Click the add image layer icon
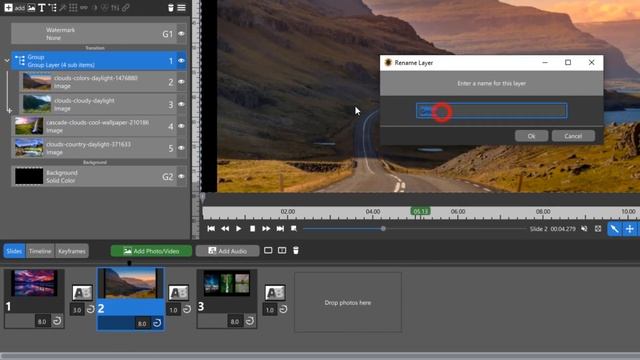Image resolution: width=640 pixels, height=360 pixels. click(x=31, y=8)
